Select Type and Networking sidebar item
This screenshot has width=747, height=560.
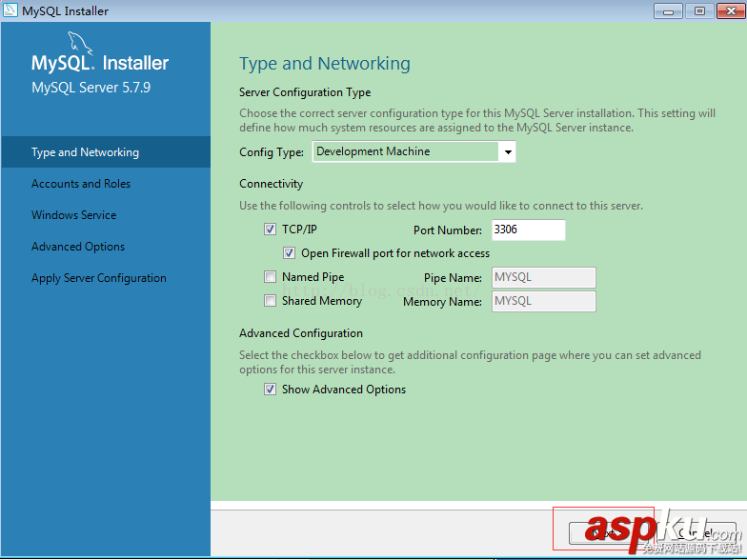pos(106,152)
